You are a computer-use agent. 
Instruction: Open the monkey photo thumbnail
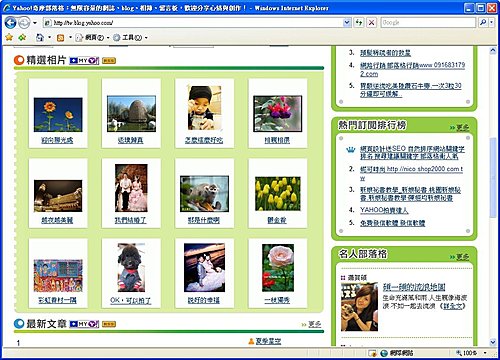click(x=204, y=194)
